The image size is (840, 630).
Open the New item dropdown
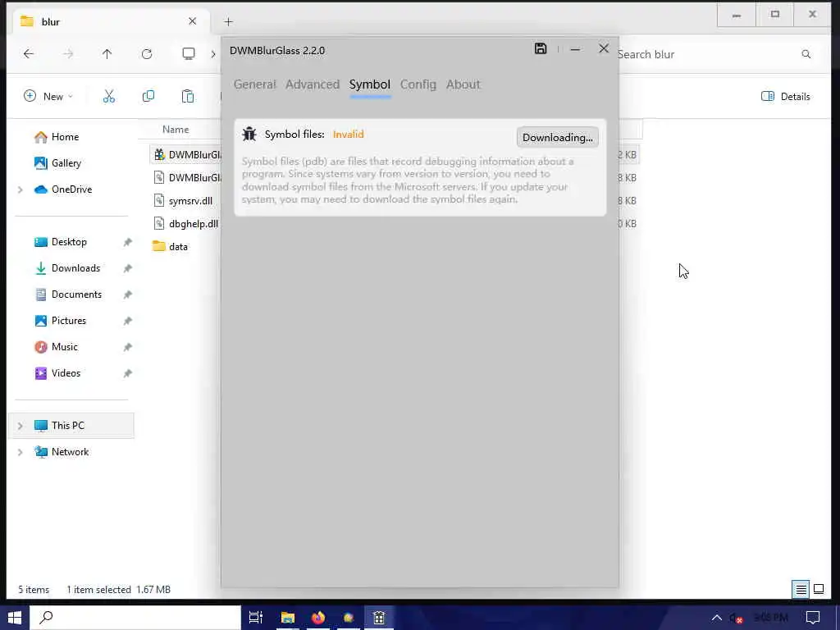click(48, 97)
